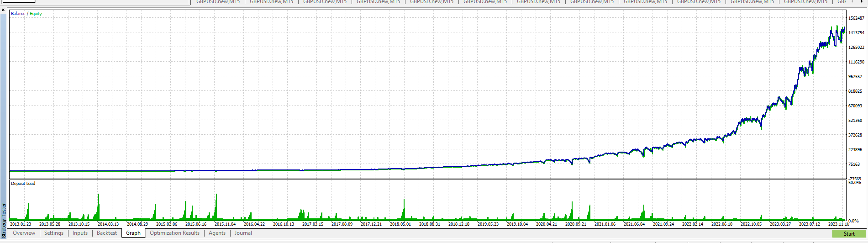Click the Deposit Load chart label
868x243 pixels.
pos(23,184)
